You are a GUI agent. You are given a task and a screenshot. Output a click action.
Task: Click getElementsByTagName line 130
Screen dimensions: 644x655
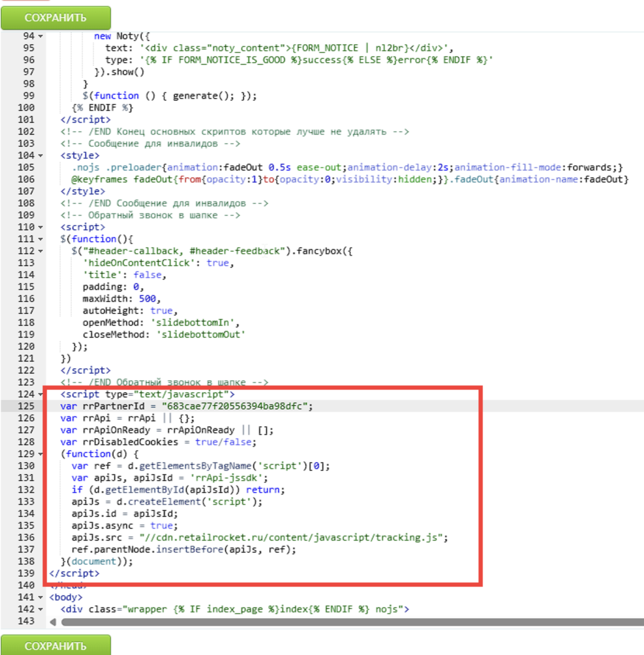pos(200,466)
